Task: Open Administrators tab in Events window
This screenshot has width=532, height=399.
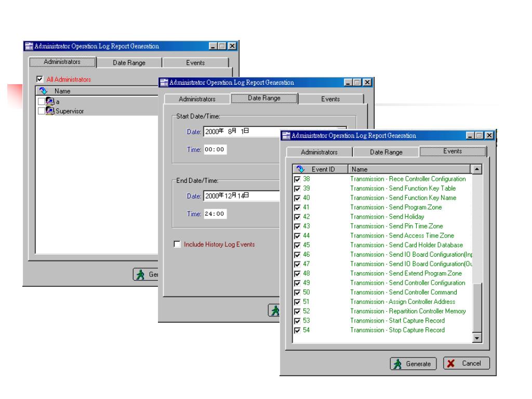Action: click(x=319, y=152)
